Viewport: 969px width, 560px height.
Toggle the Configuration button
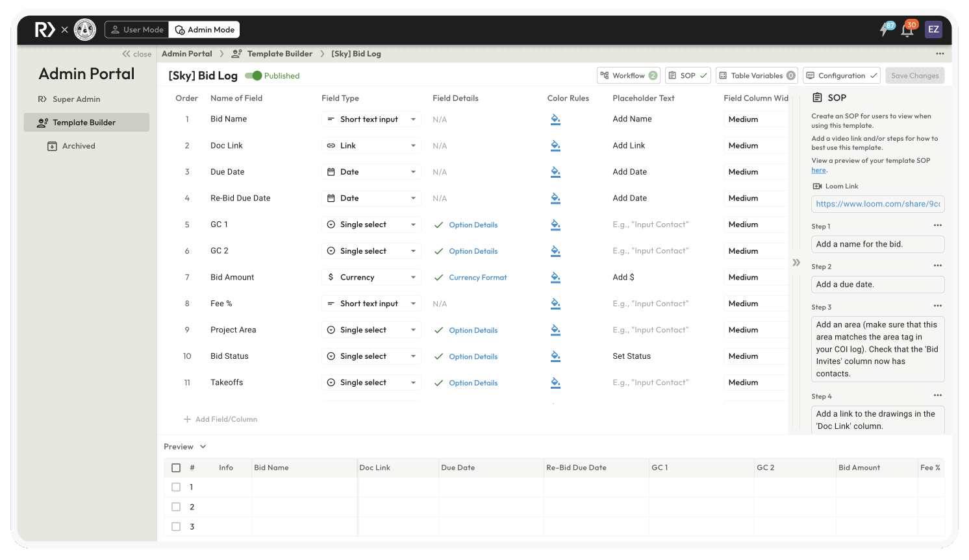(842, 76)
